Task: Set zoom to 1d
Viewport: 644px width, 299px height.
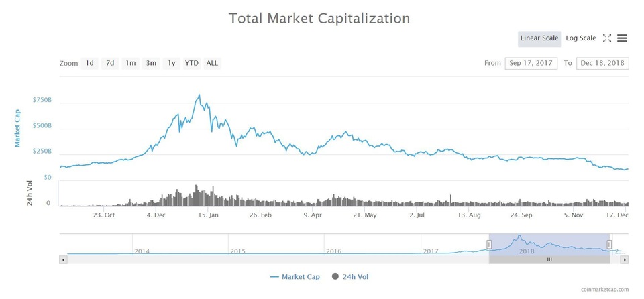Action: pyautogui.click(x=89, y=63)
